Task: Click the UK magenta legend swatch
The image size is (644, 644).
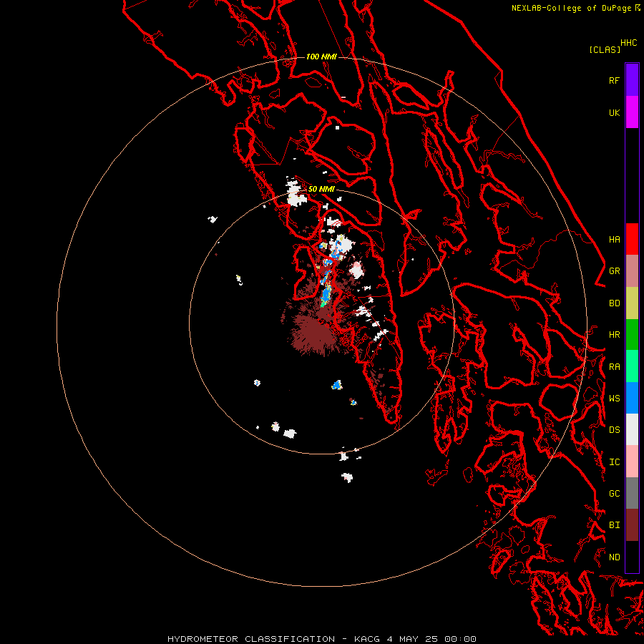Action: pyautogui.click(x=632, y=112)
